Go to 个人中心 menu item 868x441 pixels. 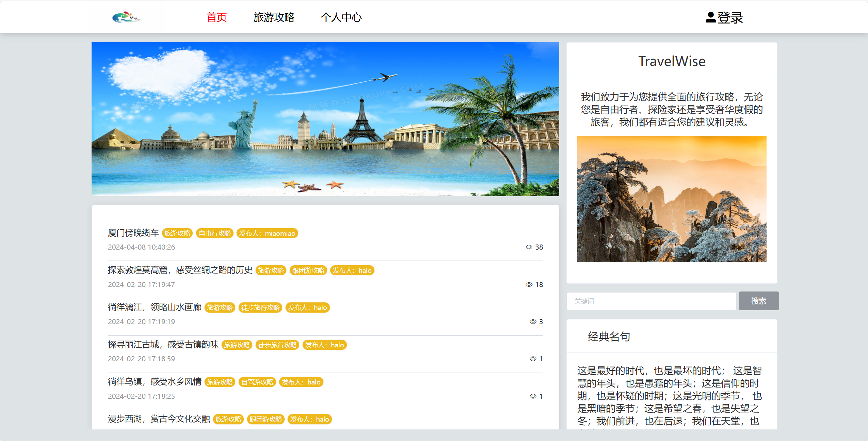click(x=341, y=17)
